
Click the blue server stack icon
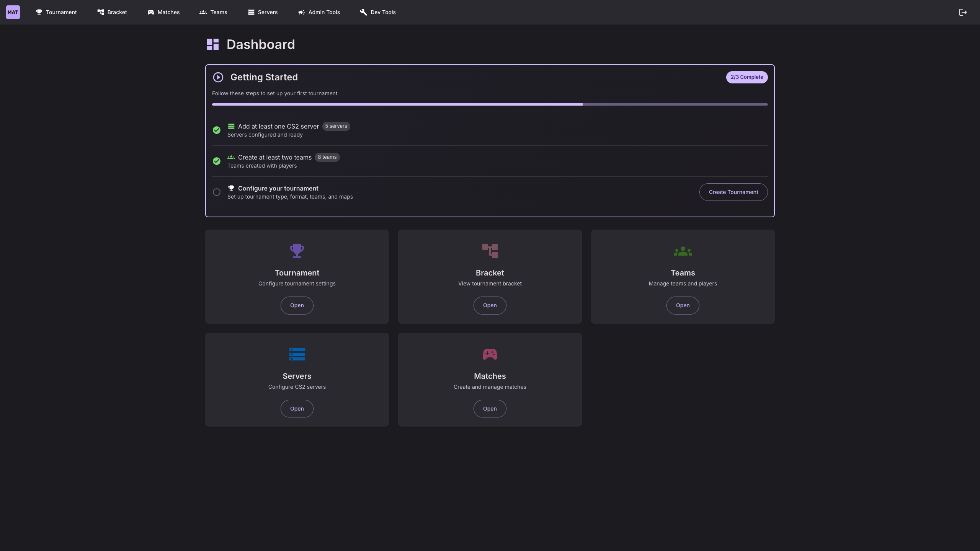[x=297, y=354]
